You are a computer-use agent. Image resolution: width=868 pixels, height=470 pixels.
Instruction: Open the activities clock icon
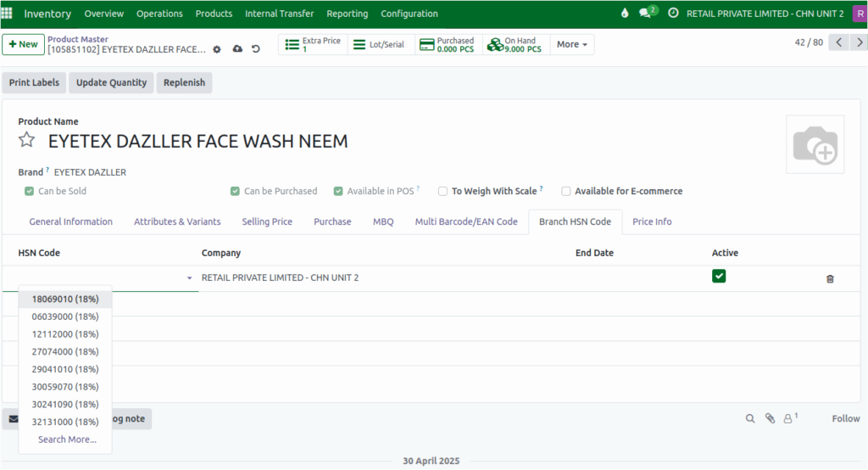[x=672, y=13]
